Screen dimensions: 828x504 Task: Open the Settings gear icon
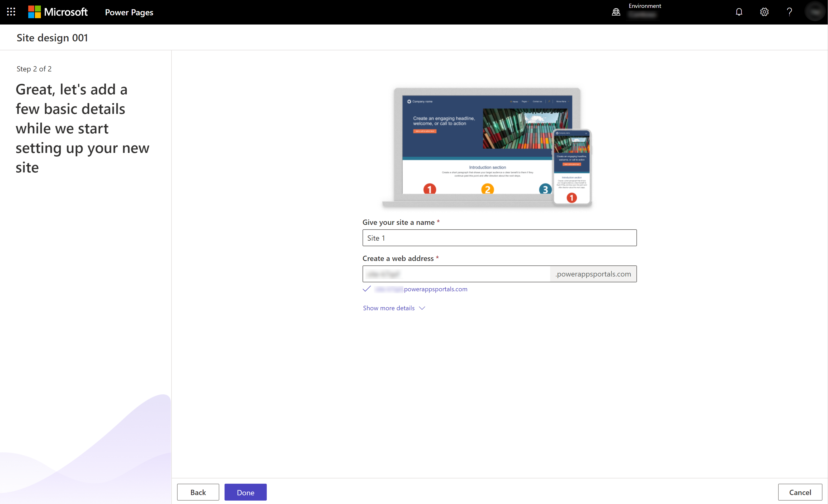click(765, 12)
